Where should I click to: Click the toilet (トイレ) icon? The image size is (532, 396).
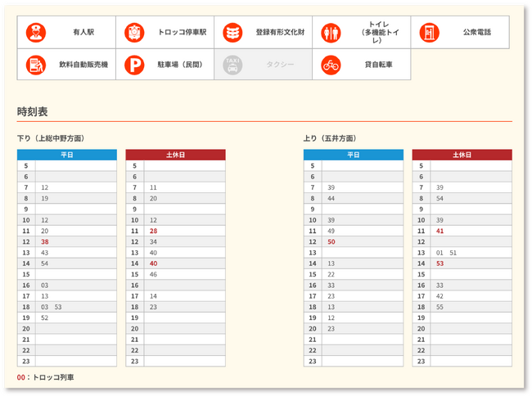pos(331,33)
